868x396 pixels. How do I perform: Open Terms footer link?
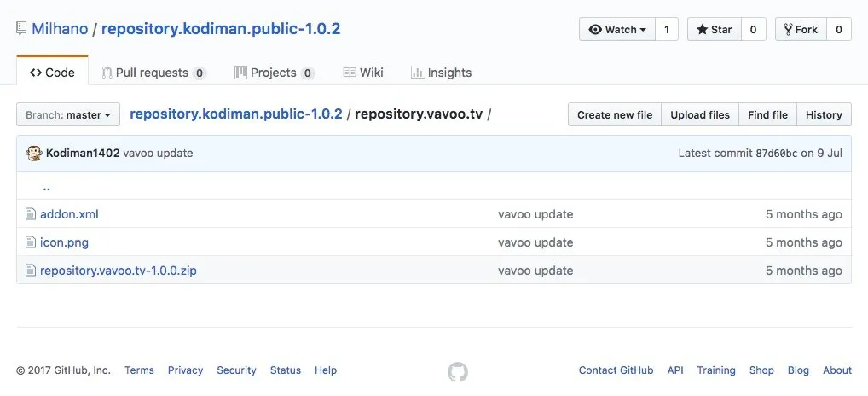tap(140, 370)
